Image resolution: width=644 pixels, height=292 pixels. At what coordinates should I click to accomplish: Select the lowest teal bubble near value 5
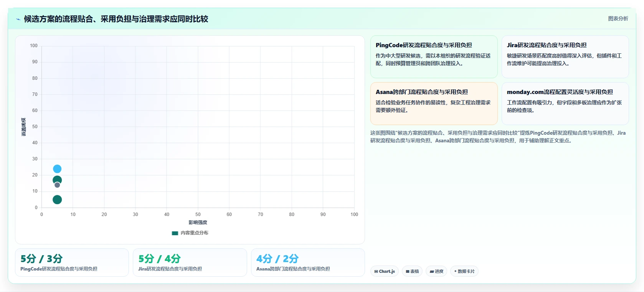57,200
